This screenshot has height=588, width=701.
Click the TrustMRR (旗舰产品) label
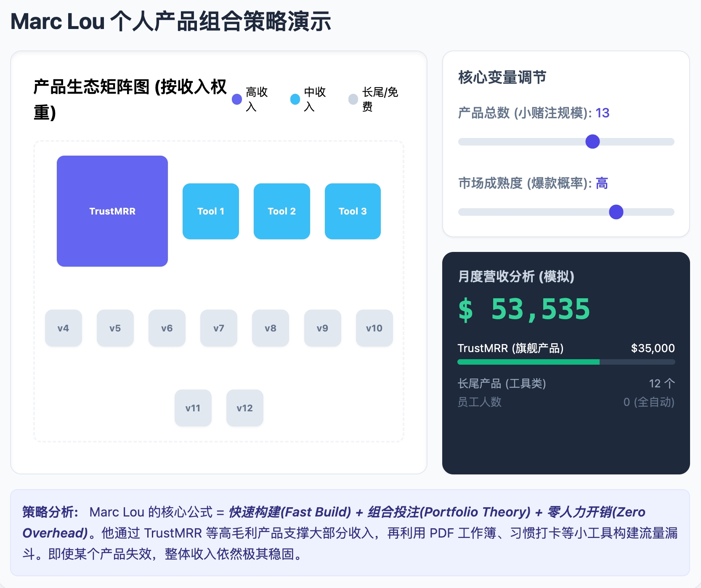pos(510,348)
